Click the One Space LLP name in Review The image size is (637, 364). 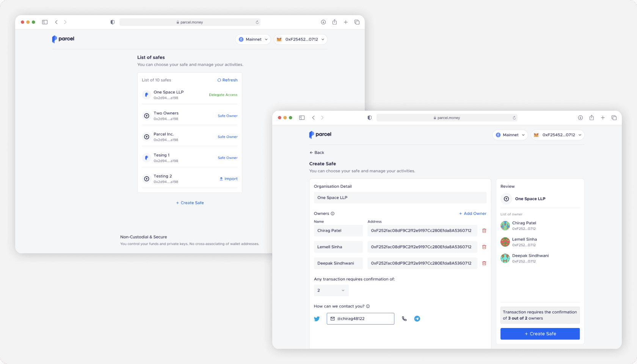pos(530,199)
